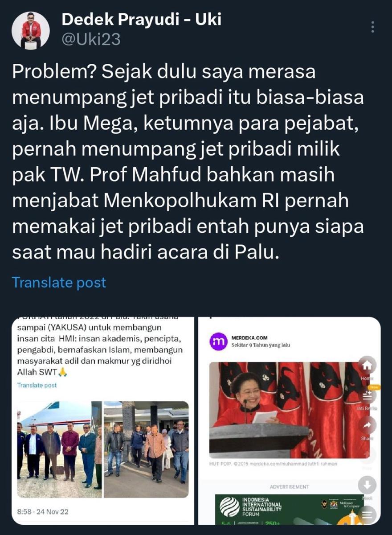Click Translate post inside the left screenshot
Viewport: 392px width, 535px height.
point(37,385)
